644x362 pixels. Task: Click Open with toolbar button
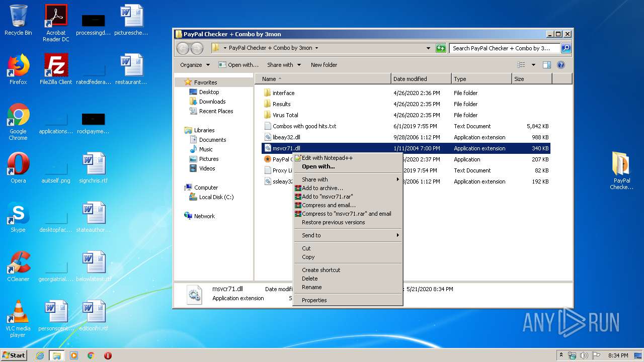click(x=238, y=65)
